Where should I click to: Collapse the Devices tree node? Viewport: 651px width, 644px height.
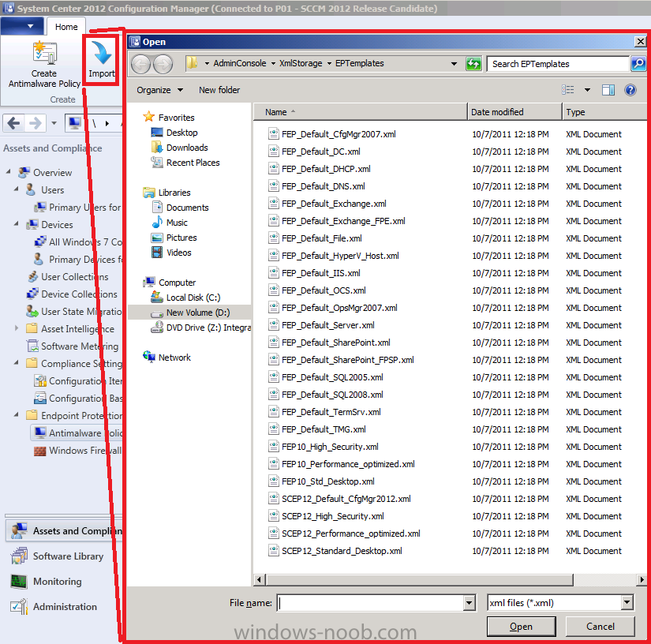tap(17, 223)
